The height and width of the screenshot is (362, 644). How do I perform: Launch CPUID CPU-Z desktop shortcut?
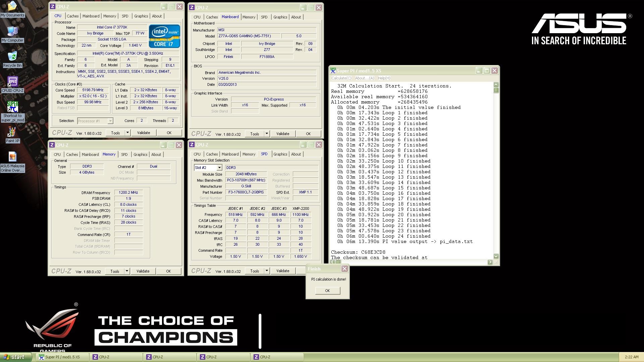pyautogui.click(x=12, y=84)
